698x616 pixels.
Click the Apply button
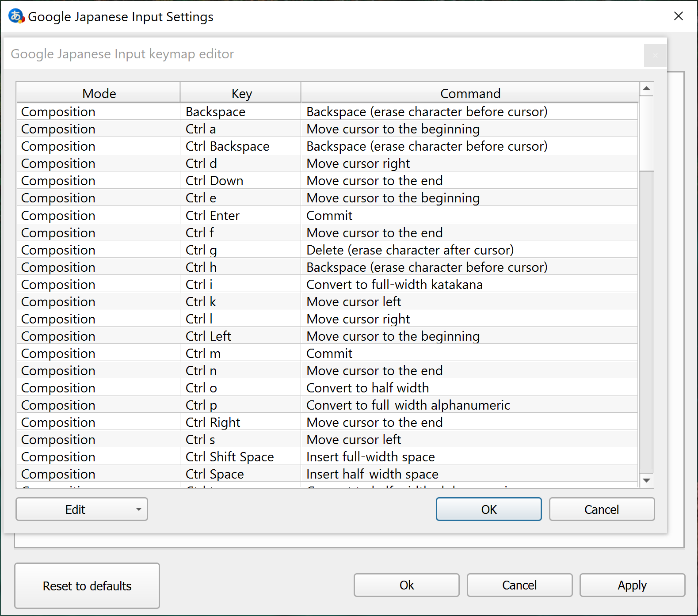pos(632,585)
